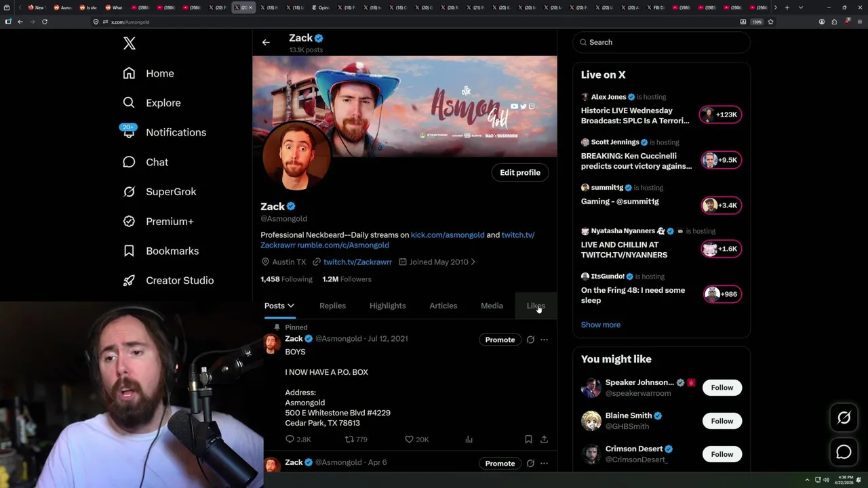Switch to Media tab

tap(492, 306)
